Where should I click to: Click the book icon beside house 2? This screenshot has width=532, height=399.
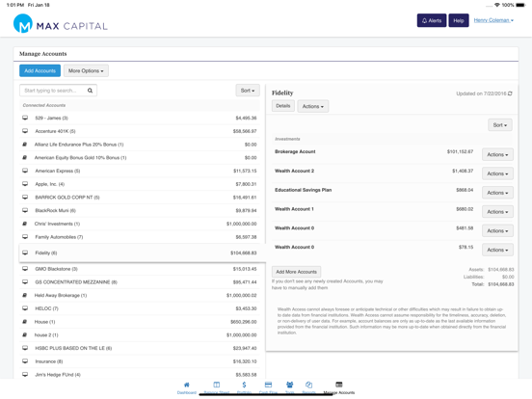(x=25, y=334)
